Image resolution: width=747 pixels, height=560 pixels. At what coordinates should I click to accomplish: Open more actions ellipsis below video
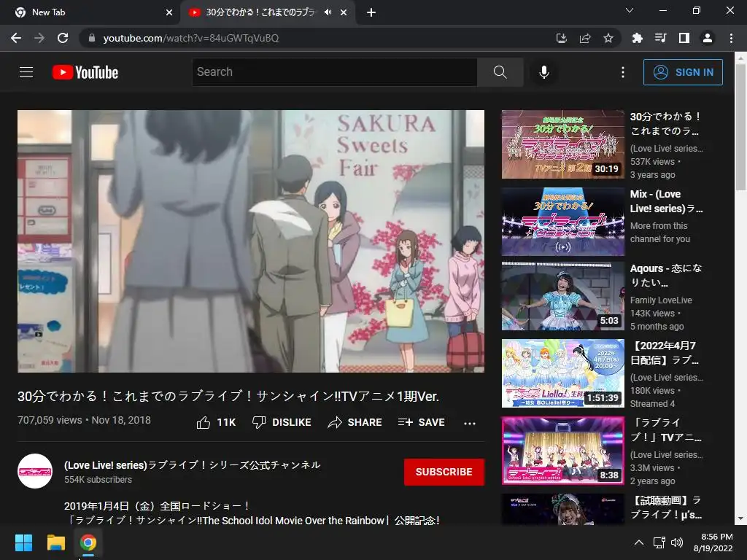(470, 423)
